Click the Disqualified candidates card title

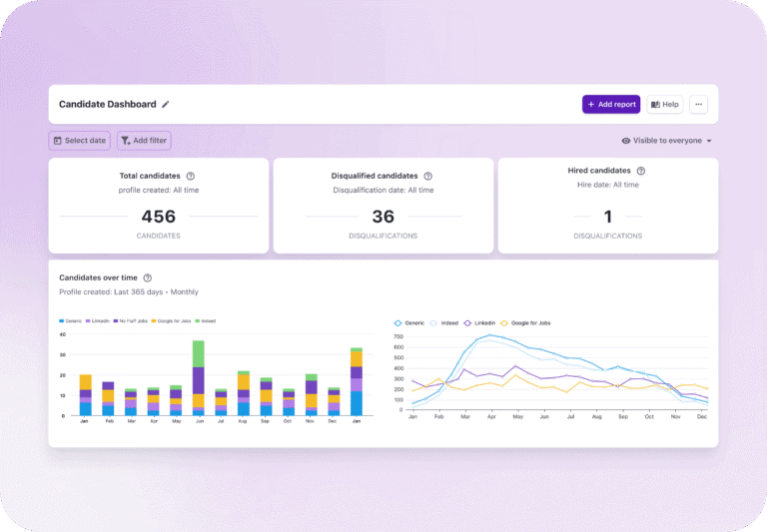coord(375,176)
